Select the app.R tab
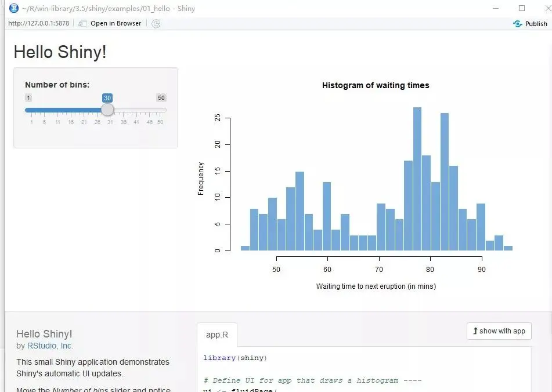 [217, 335]
